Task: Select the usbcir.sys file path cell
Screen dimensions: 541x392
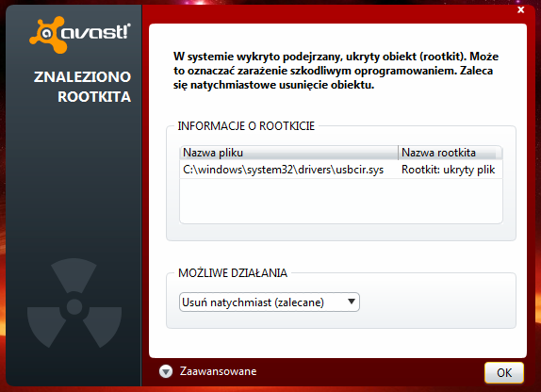Action: pos(284,170)
